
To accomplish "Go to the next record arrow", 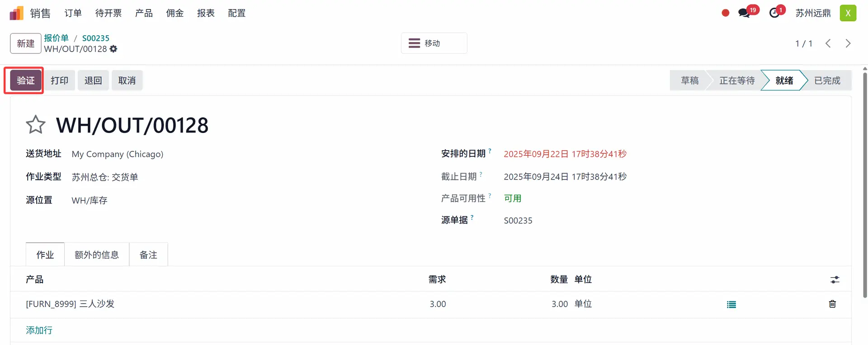I will 848,43.
